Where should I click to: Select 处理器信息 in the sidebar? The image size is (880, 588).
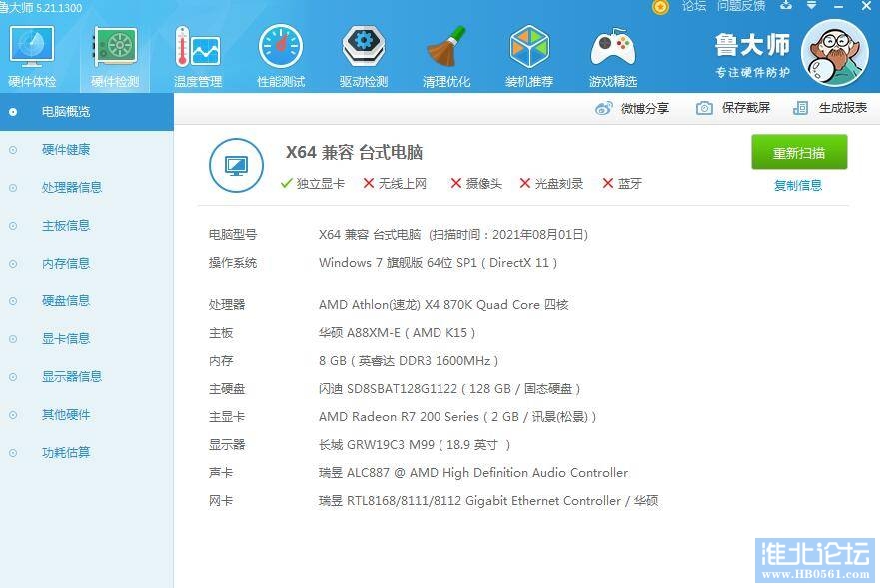tap(71, 187)
